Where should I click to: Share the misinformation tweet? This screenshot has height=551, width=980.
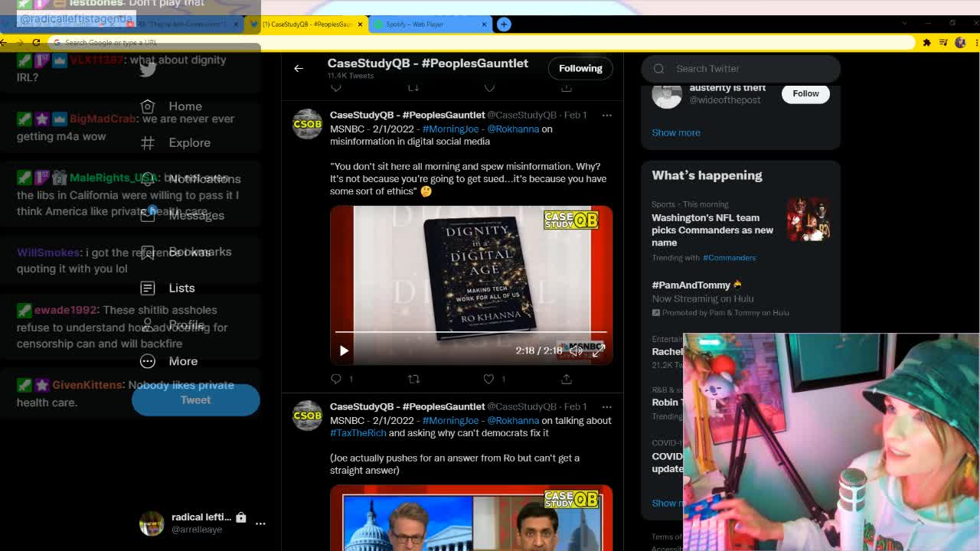(566, 379)
